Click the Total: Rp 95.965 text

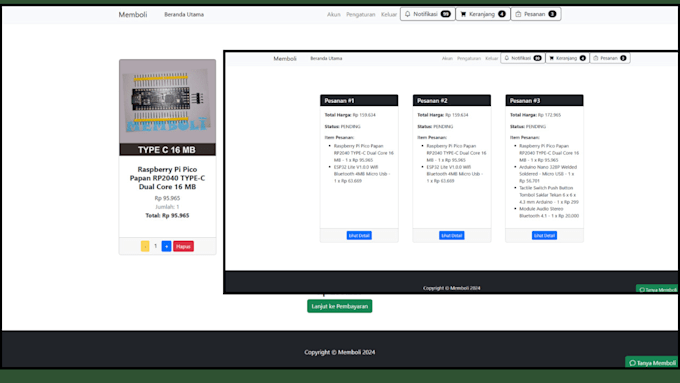[x=167, y=215]
